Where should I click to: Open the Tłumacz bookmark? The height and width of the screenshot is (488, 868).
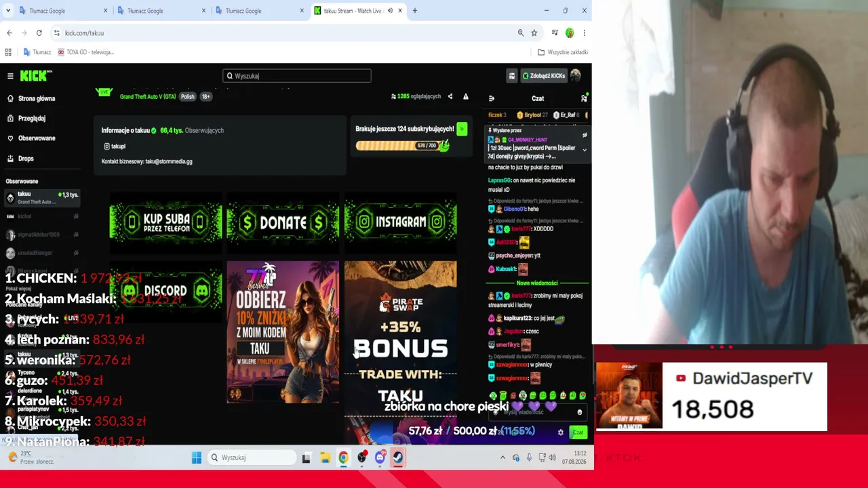[37, 52]
